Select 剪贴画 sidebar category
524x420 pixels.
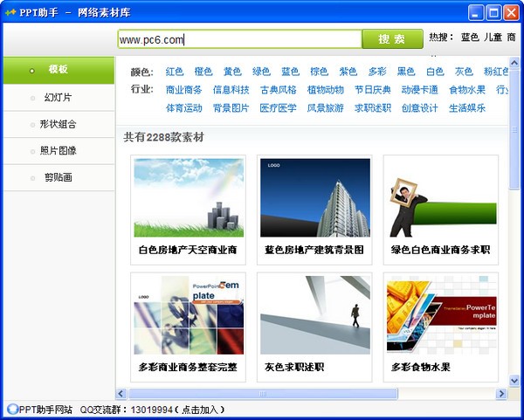[58, 177]
